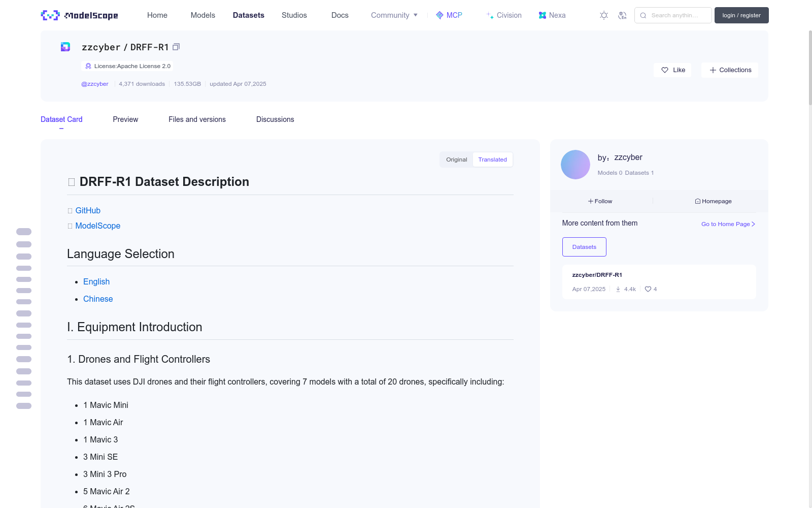The width and height of the screenshot is (812, 508).
Task: Open Docs in top navigation
Action: [x=340, y=15]
